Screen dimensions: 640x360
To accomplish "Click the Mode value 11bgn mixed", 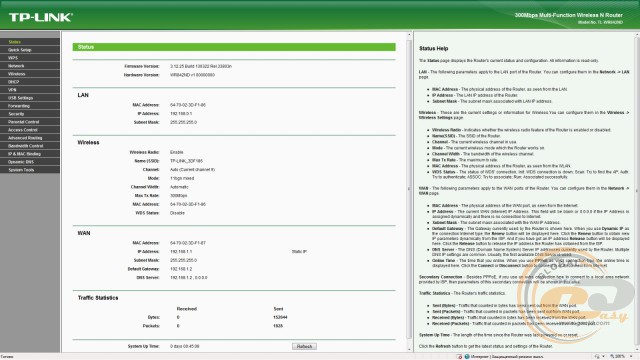I will tap(182, 178).
